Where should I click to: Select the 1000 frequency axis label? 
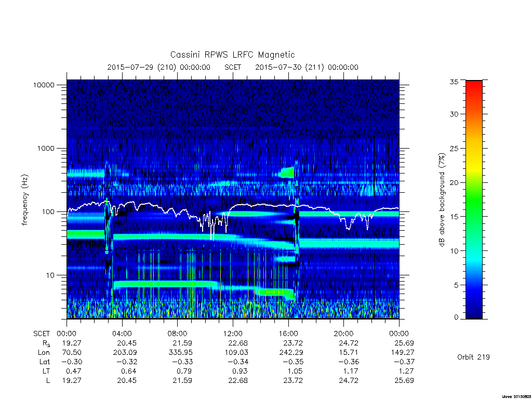46,148
